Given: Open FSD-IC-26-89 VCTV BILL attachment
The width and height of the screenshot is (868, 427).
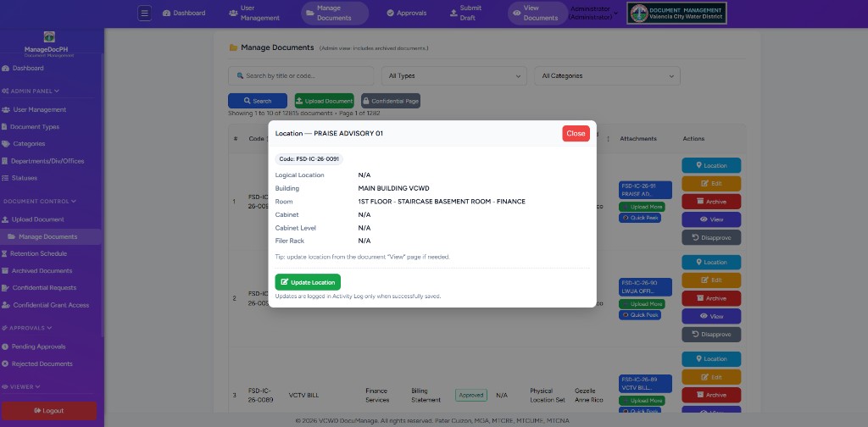Looking at the screenshot, I should tap(645, 384).
